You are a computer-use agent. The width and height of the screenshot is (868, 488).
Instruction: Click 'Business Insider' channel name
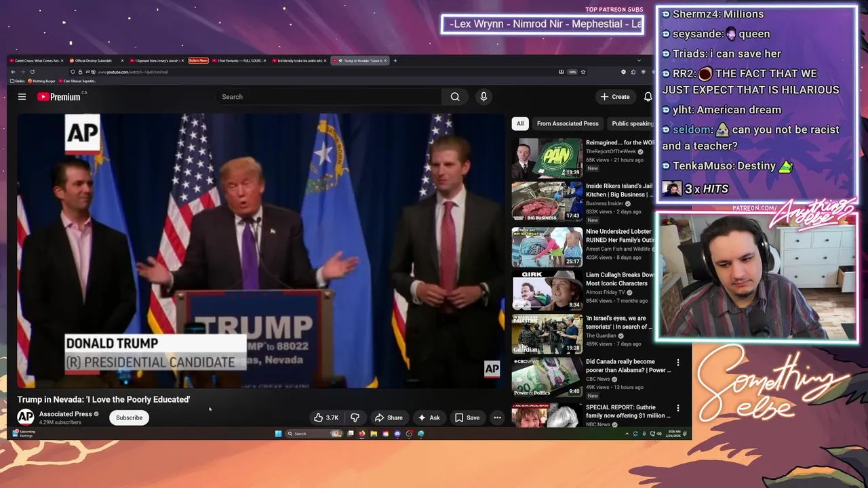click(x=604, y=203)
